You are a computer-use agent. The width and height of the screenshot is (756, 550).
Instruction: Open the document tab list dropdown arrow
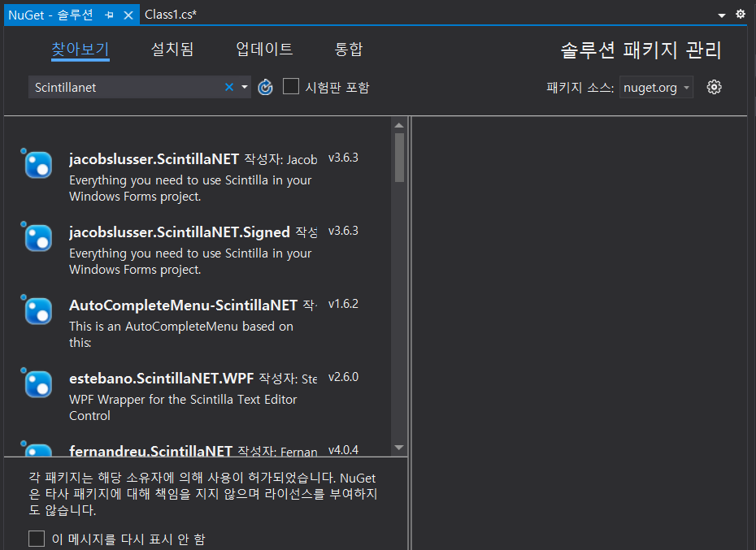[722, 15]
